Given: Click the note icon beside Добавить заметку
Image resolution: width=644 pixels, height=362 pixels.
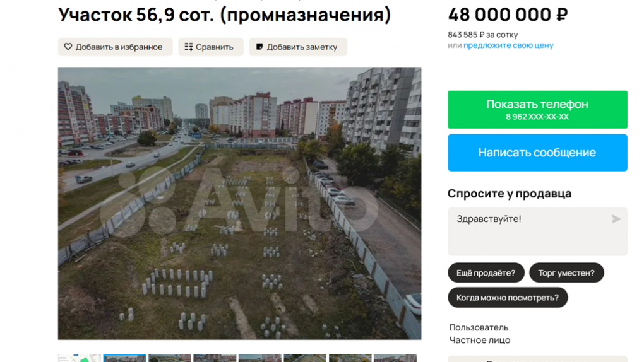Looking at the screenshot, I should click(259, 47).
